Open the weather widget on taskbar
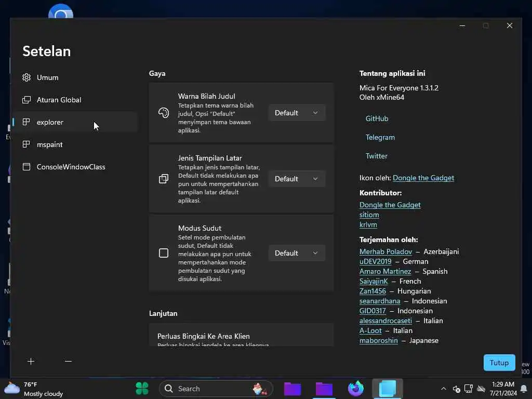This screenshot has height=399, width=532. (34, 389)
